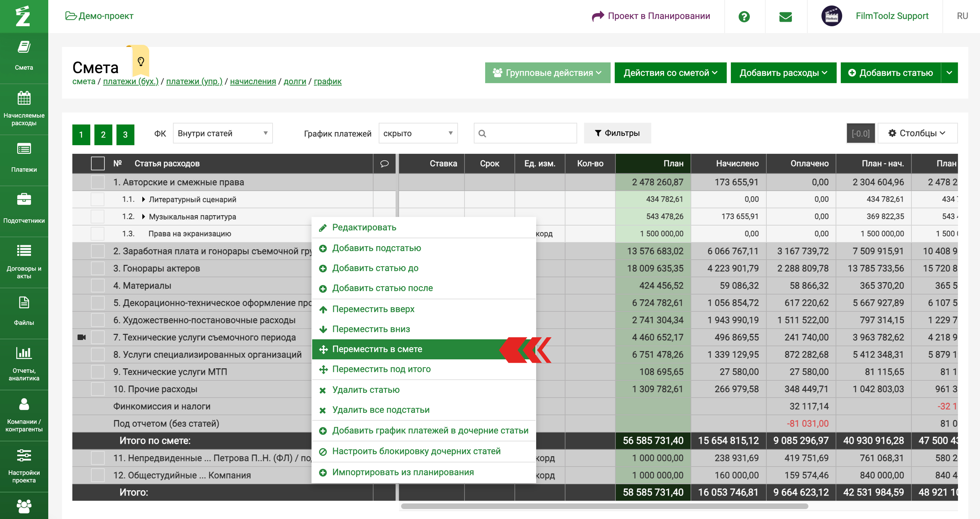
Task: Click the FilmToolz Support avatar
Action: pyautogui.click(x=831, y=16)
